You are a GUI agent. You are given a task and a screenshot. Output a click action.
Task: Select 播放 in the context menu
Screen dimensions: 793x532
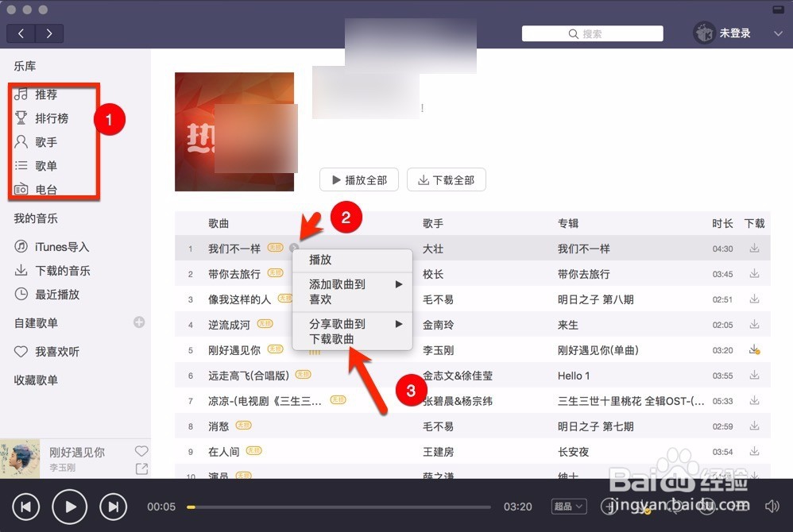point(320,259)
